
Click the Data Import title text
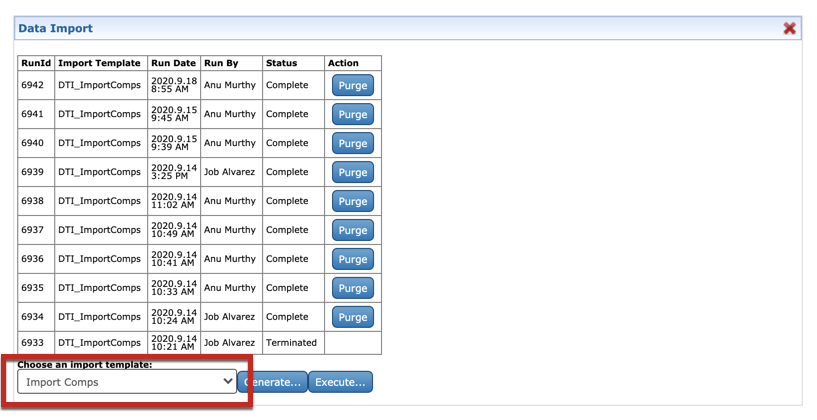[55, 28]
